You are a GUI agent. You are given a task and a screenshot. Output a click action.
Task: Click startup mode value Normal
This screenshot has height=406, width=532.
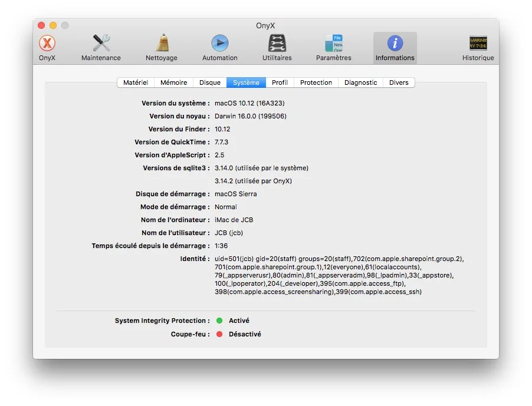click(x=226, y=207)
